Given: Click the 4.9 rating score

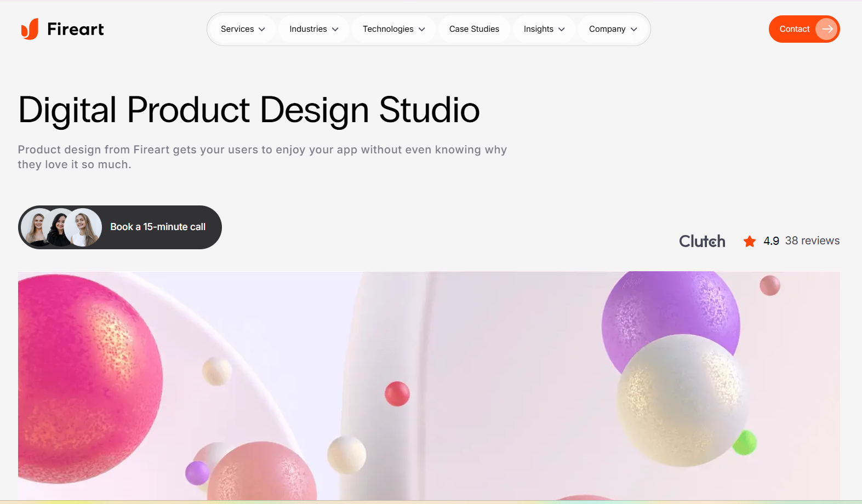Looking at the screenshot, I should click(x=771, y=241).
